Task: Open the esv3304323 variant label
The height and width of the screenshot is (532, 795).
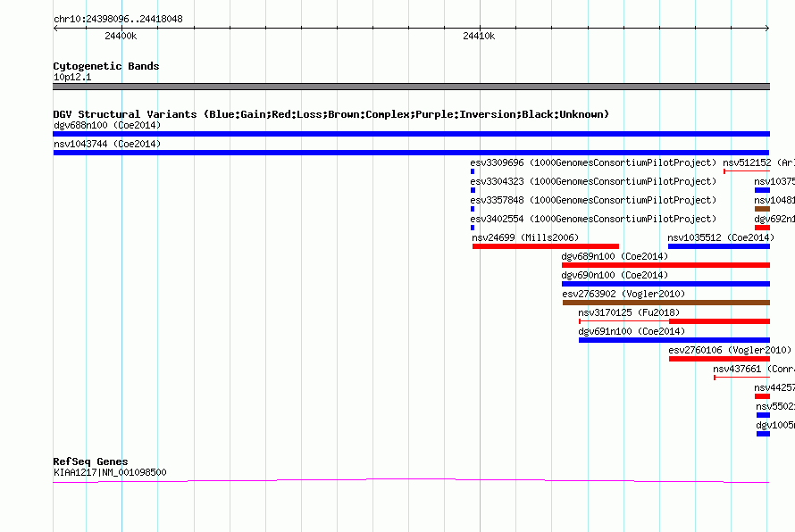Action: click(x=593, y=181)
